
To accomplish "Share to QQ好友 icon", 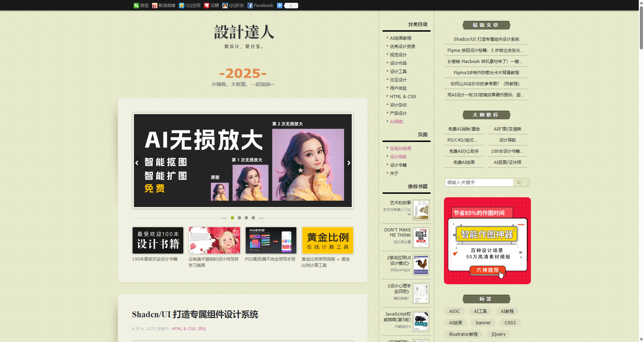I will pos(233,6).
